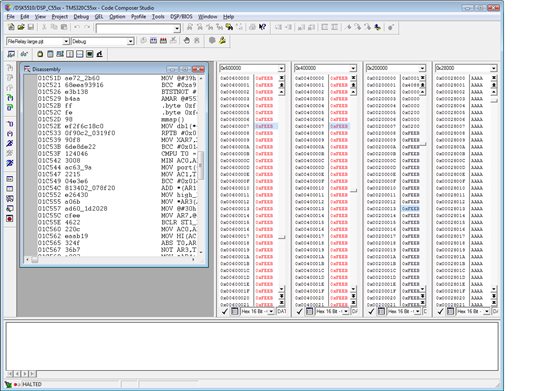Screen dimensions: 550x391
Task: Click the dark green-screen icon on third toolbar row
Action: [90, 54]
